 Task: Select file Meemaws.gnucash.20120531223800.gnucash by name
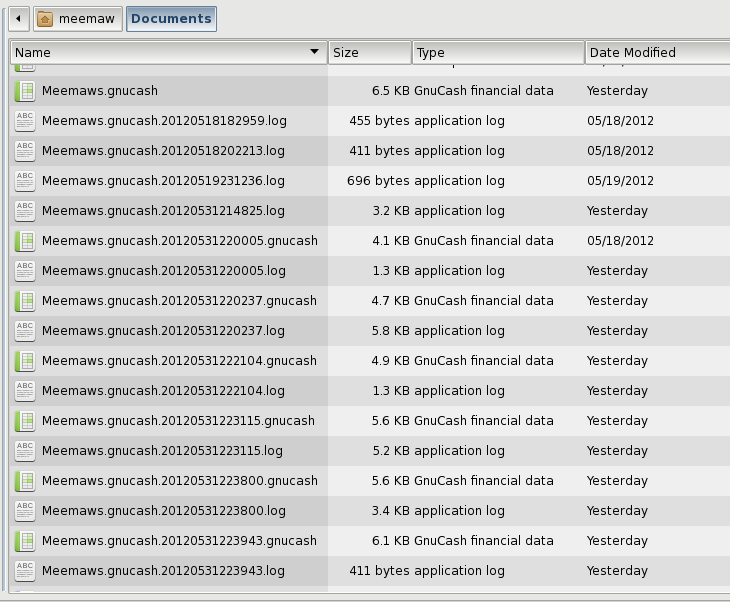coord(180,481)
